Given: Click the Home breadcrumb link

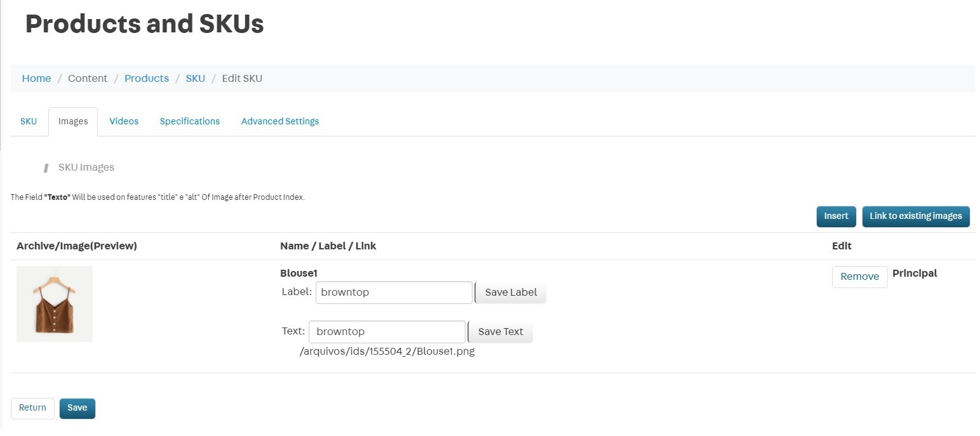Looking at the screenshot, I should click(x=36, y=79).
